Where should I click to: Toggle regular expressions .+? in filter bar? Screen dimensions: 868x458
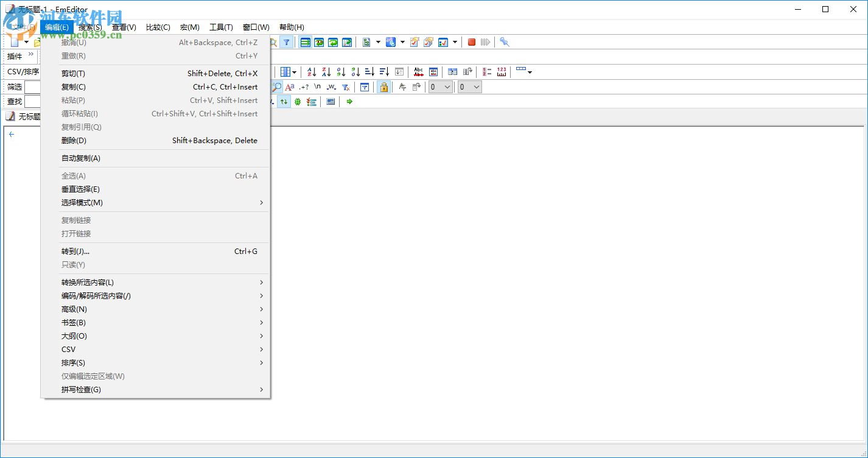(304, 86)
